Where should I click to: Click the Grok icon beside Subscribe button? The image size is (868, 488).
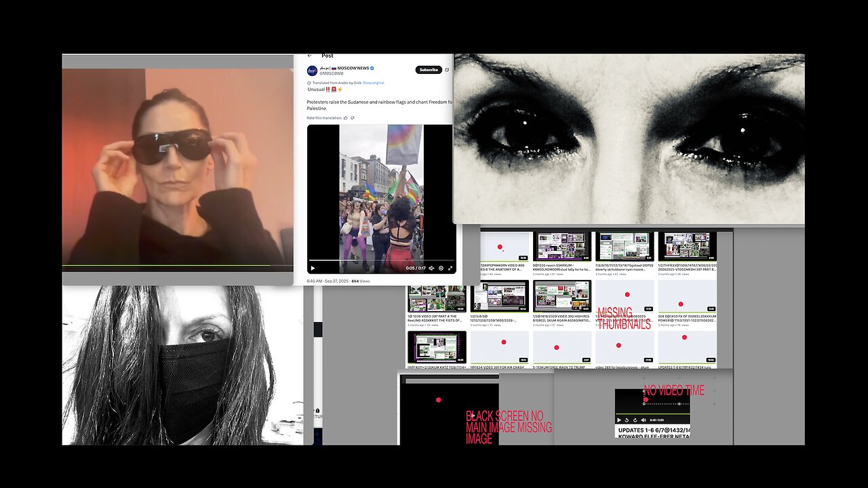(447, 70)
